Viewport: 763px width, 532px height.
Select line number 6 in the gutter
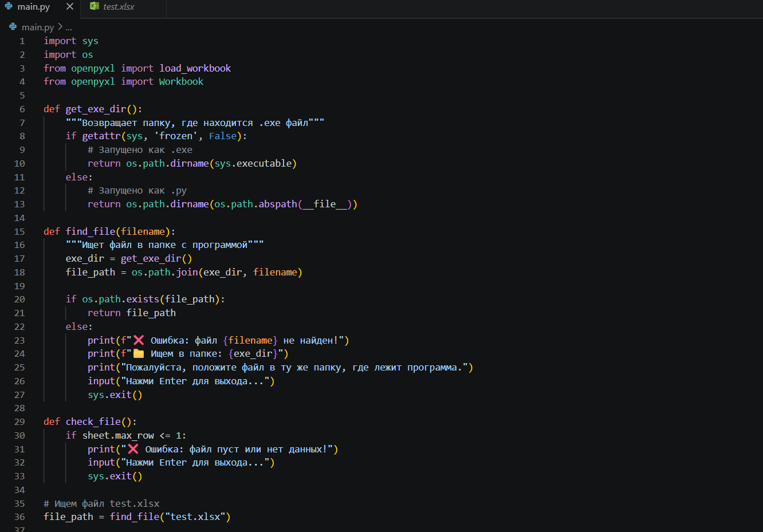[x=22, y=109]
